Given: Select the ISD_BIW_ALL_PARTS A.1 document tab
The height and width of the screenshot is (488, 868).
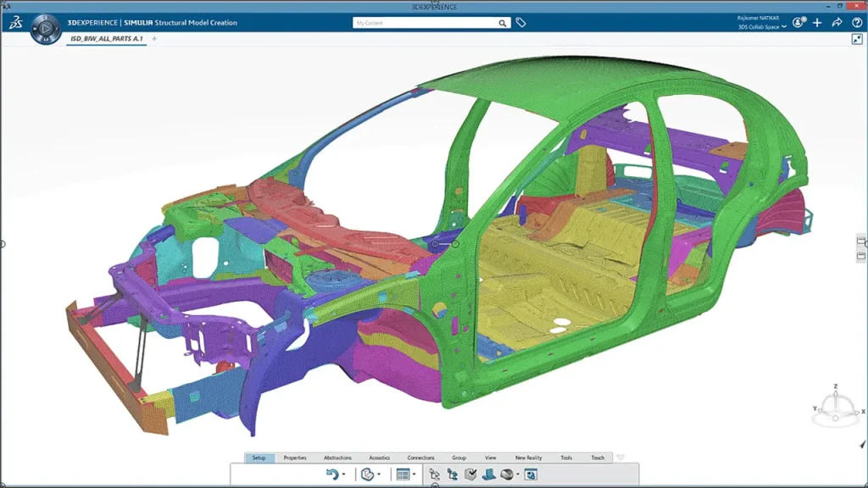Looking at the screenshot, I should click(107, 39).
